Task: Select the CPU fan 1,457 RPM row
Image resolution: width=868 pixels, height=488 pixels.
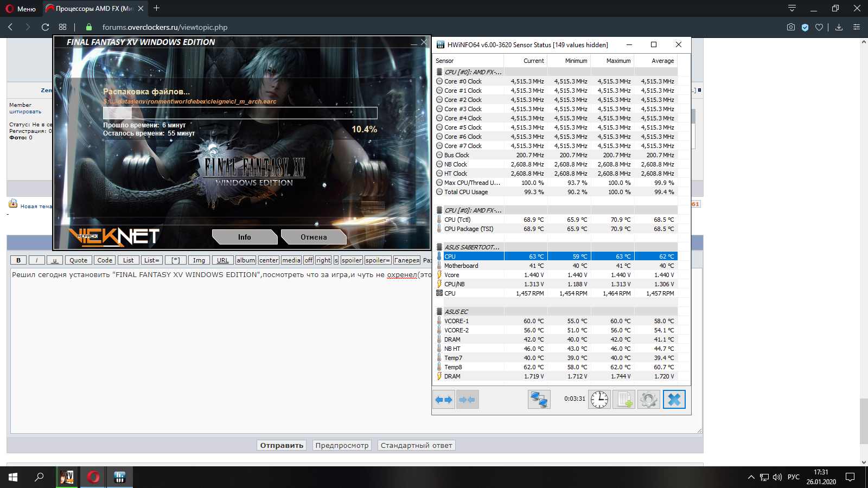Action: pyautogui.click(x=556, y=293)
